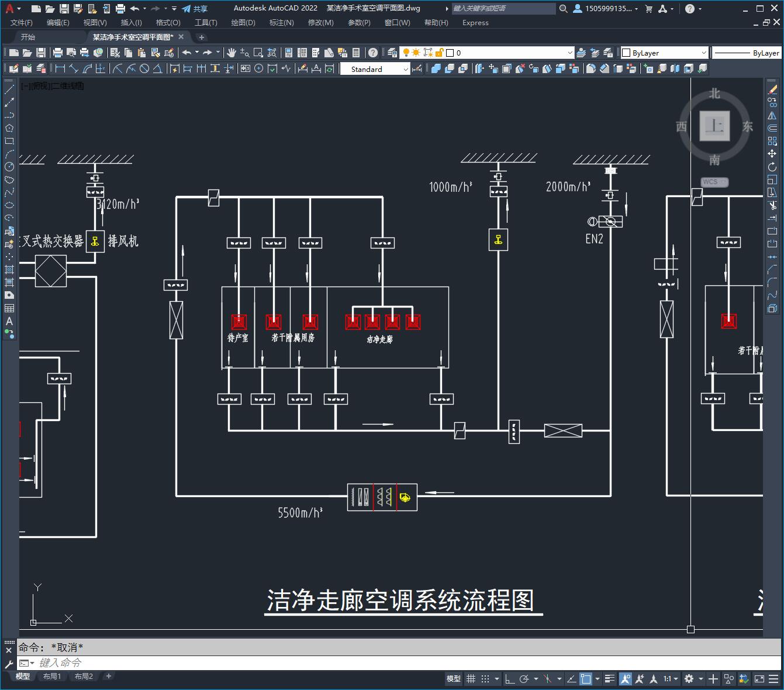Screen dimensions: 784x690
Task: Click the WCS label below view cube
Action: click(714, 182)
